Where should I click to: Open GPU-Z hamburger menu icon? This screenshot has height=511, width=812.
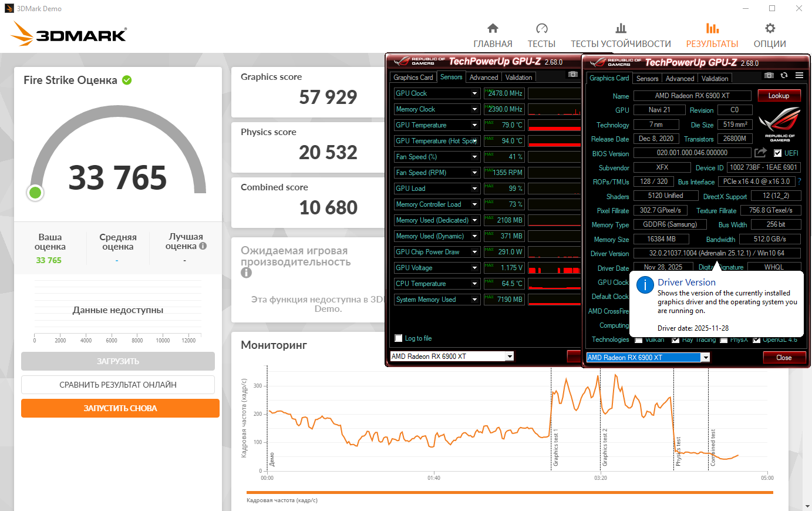point(799,76)
